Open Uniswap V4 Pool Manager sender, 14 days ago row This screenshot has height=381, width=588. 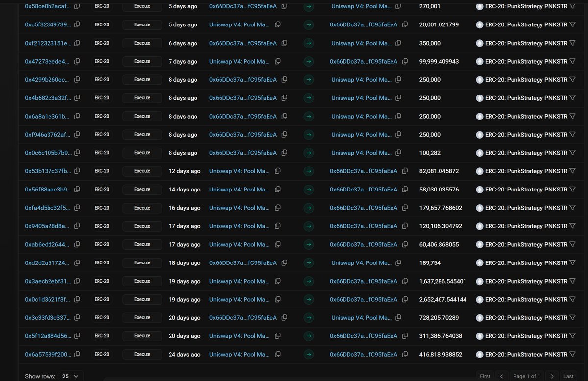(x=239, y=190)
